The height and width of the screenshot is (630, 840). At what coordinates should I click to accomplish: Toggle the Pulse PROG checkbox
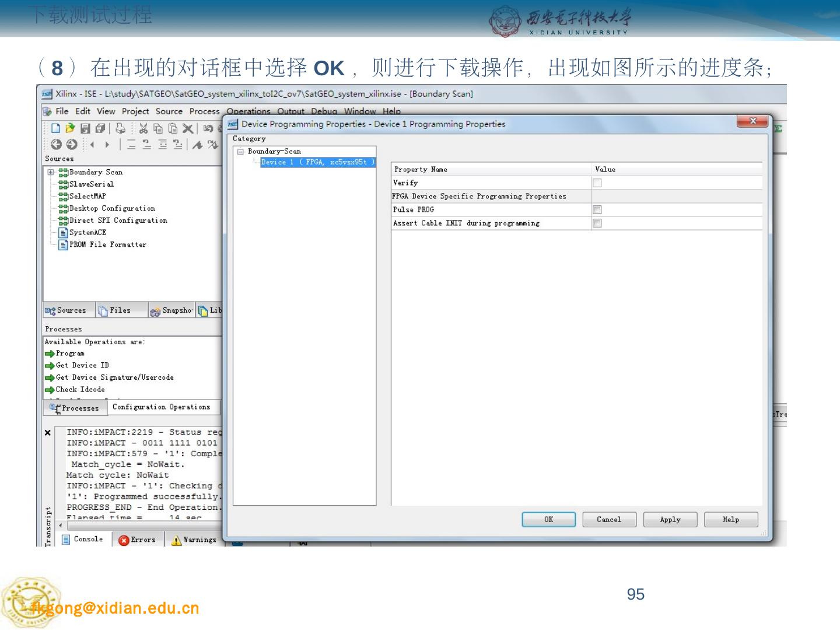pyautogui.click(x=597, y=209)
